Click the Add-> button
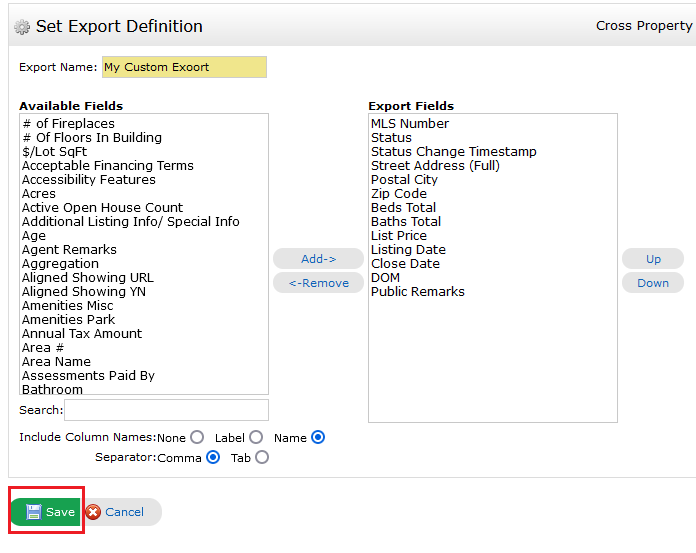This screenshot has height=553, width=696. coord(318,259)
